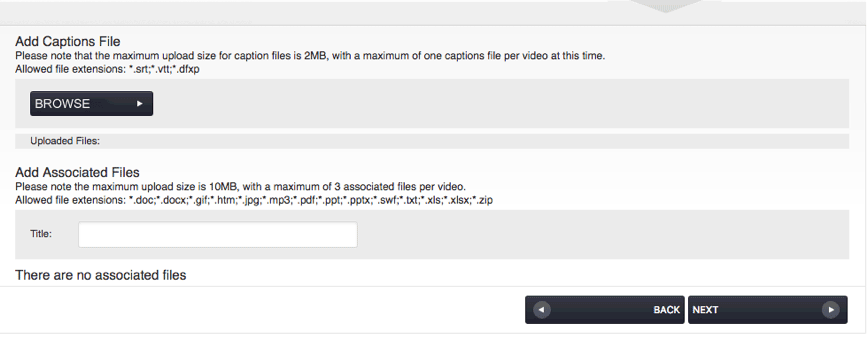Click the Add Captions File heading
The image size is (868, 362).
(x=68, y=42)
